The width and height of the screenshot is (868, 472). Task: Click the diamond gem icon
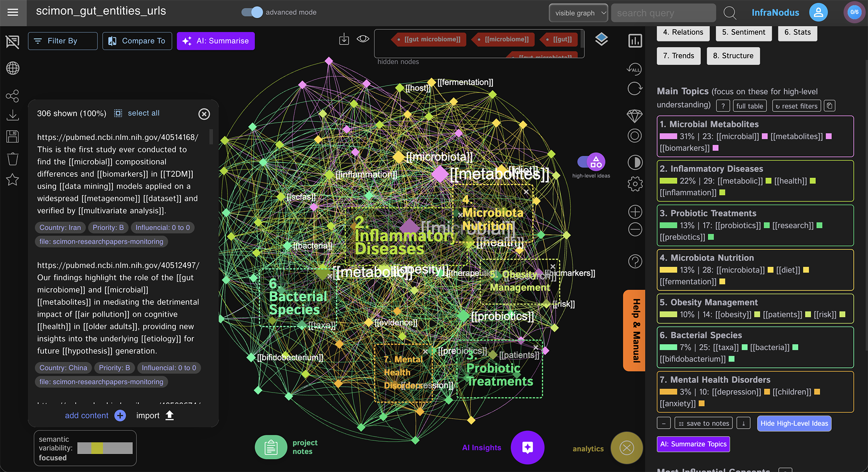pyautogui.click(x=635, y=116)
